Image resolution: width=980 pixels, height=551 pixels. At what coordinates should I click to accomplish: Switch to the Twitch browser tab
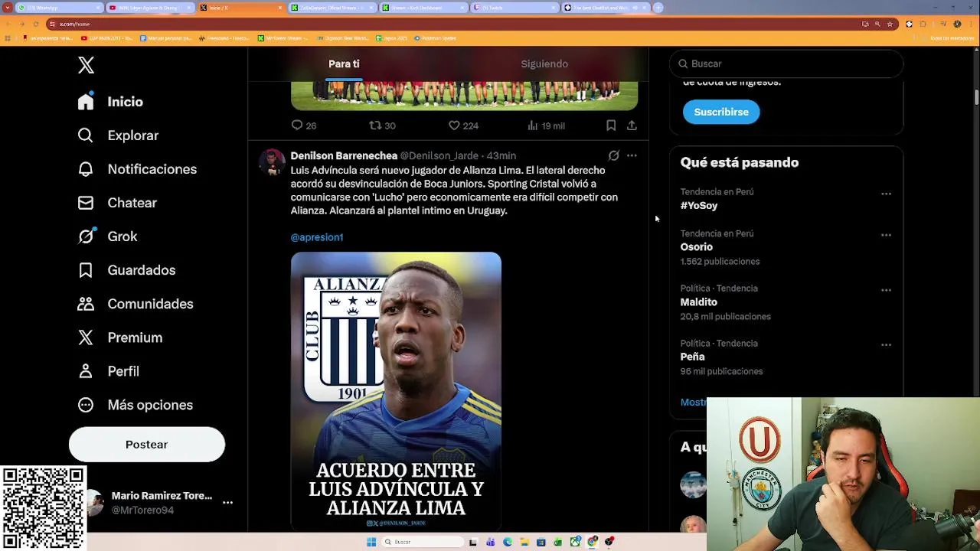tap(514, 8)
